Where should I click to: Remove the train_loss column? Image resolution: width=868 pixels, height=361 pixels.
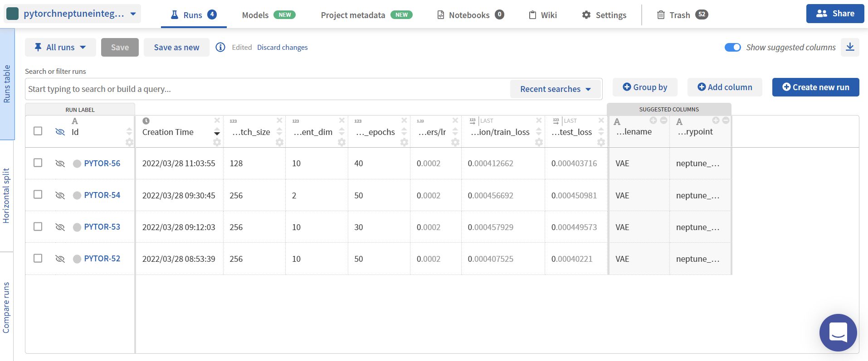539,120
